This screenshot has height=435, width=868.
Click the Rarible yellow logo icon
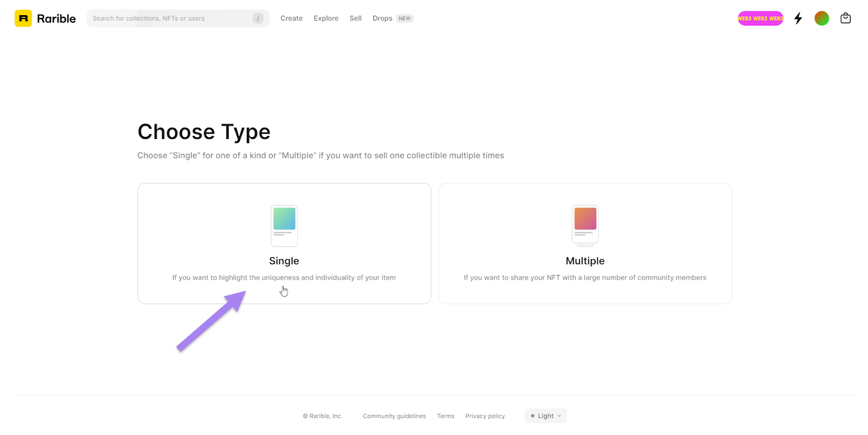pyautogui.click(x=23, y=18)
